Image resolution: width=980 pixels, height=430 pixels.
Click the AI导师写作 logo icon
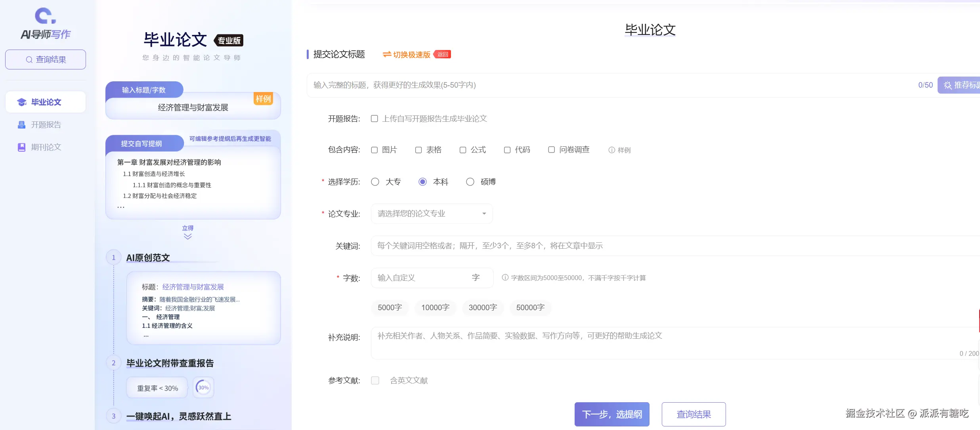[45, 16]
